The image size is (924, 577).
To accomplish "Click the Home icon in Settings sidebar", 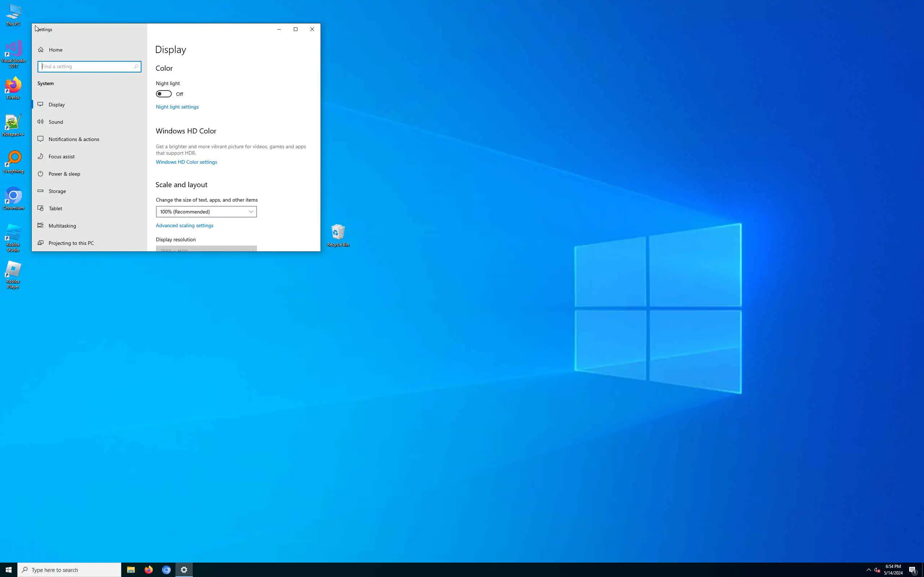I will tap(41, 50).
